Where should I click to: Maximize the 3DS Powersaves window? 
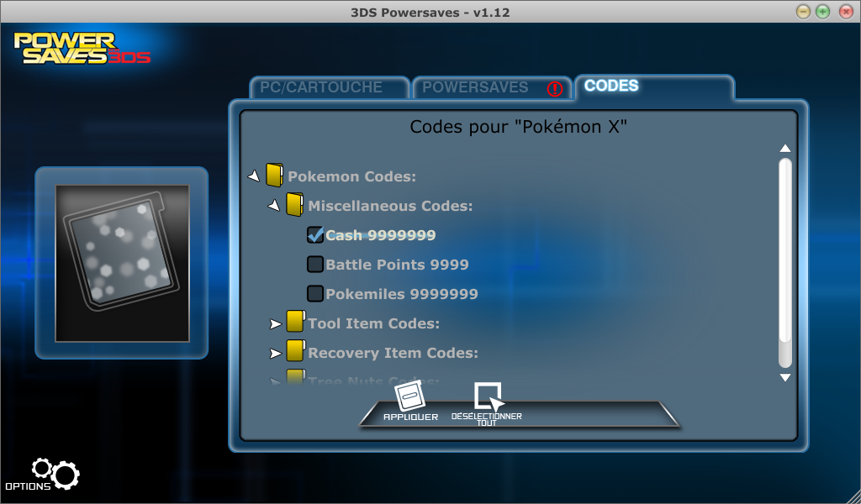[822, 12]
